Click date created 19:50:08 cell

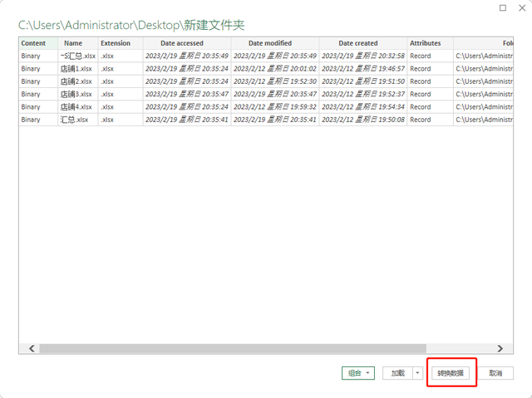pyautogui.click(x=363, y=120)
